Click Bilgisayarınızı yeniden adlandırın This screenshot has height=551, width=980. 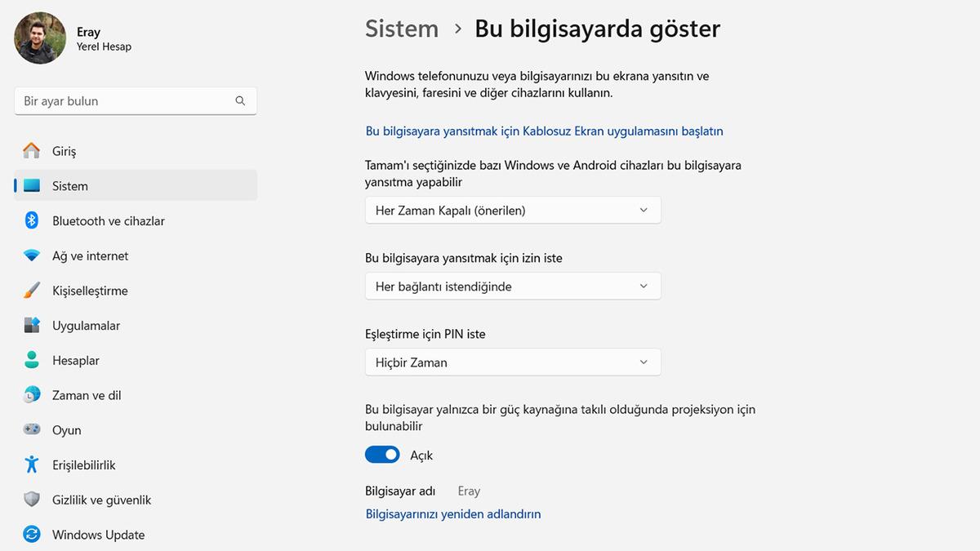453,513
